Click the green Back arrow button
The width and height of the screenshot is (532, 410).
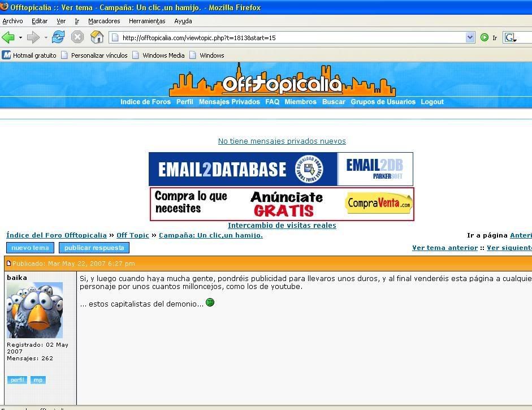coord(8,37)
